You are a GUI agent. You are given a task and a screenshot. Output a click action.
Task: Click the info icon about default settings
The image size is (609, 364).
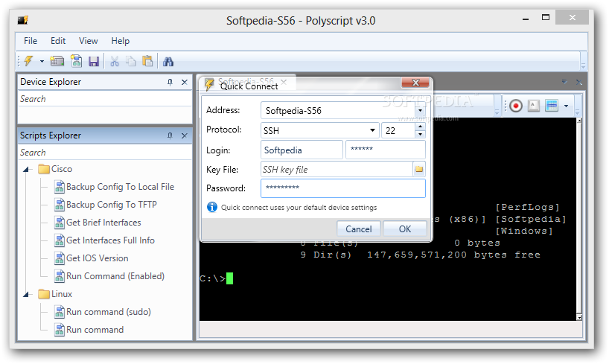[212, 207]
